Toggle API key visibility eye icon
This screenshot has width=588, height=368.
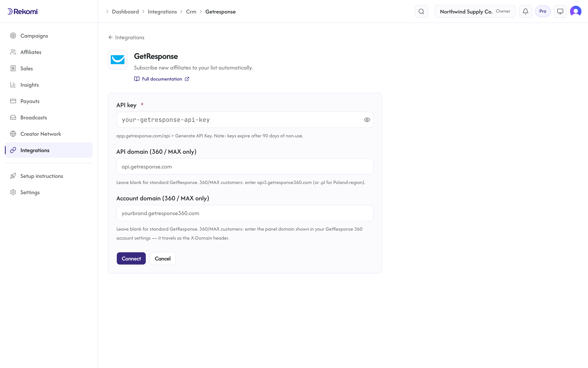coord(367,120)
